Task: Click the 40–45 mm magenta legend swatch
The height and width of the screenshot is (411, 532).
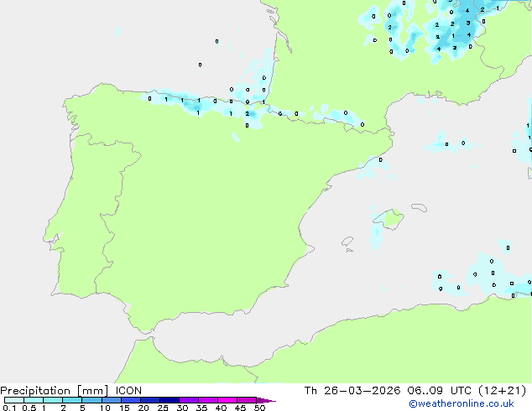Action: pos(227,400)
